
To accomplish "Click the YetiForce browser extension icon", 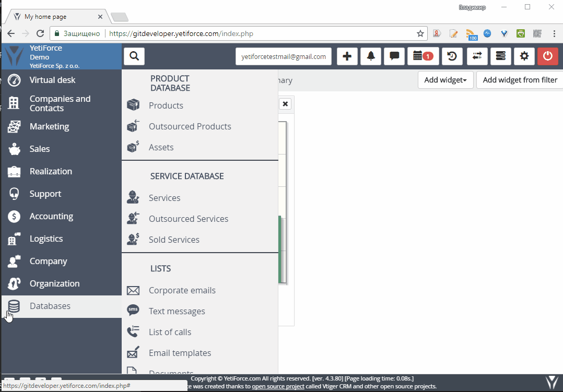I will (504, 33).
